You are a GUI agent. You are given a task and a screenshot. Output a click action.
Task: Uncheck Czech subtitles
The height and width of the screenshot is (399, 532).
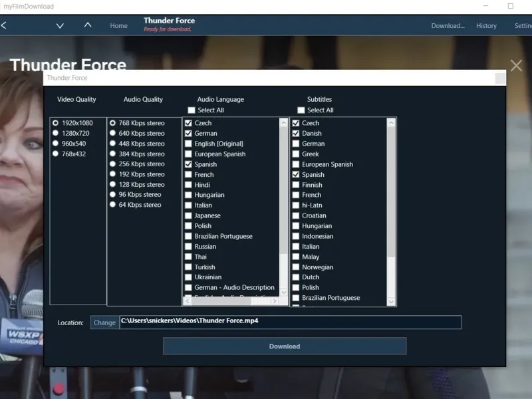pos(296,123)
